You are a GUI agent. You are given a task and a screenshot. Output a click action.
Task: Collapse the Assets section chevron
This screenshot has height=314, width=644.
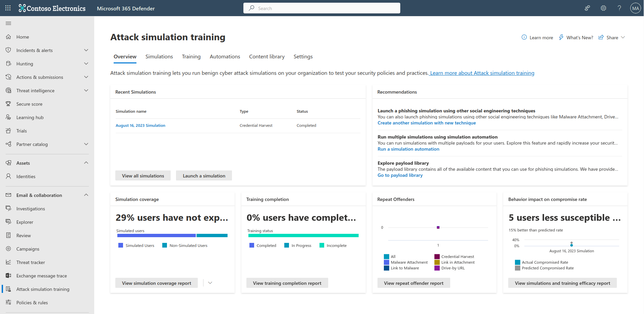tap(86, 163)
